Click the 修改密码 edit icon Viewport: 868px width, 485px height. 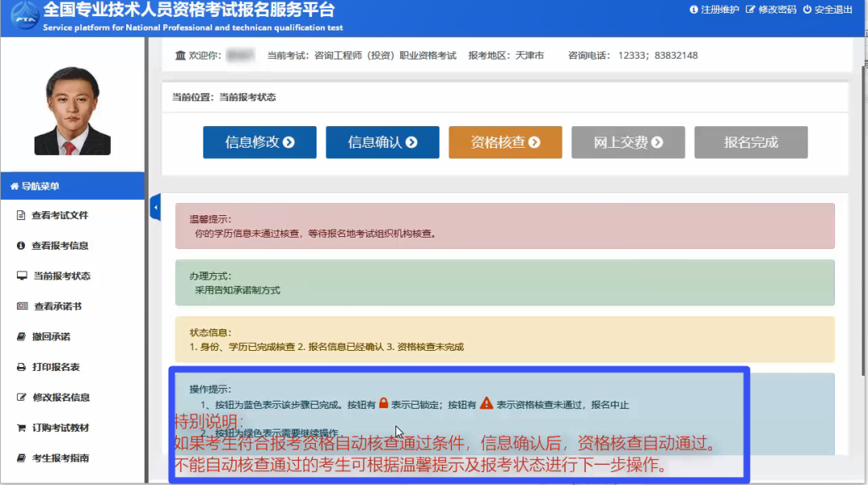[751, 10]
